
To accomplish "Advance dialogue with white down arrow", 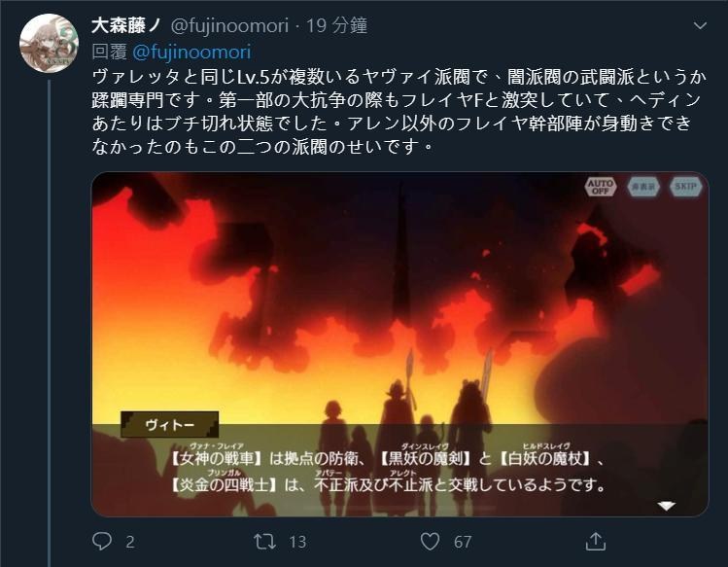I will point(666,506).
